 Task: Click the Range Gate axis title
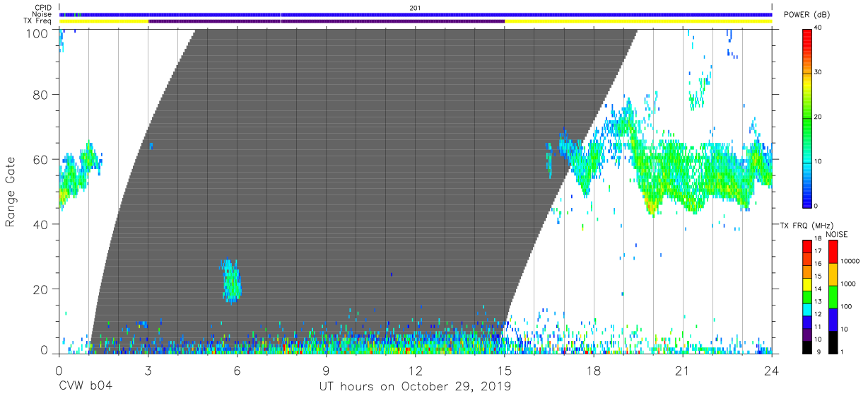point(11,191)
